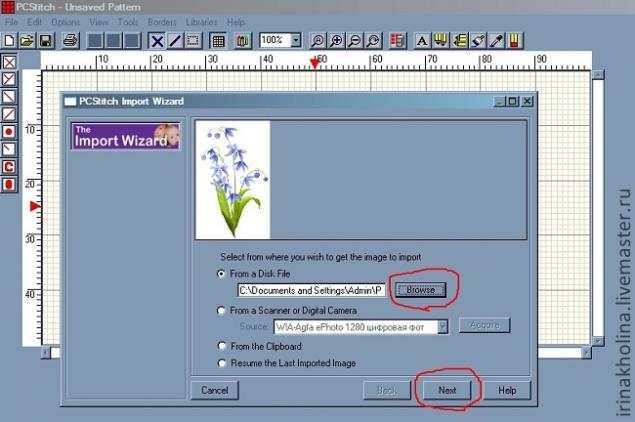Click the Import Wizard banner image
The image size is (635, 422).
(x=126, y=136)
